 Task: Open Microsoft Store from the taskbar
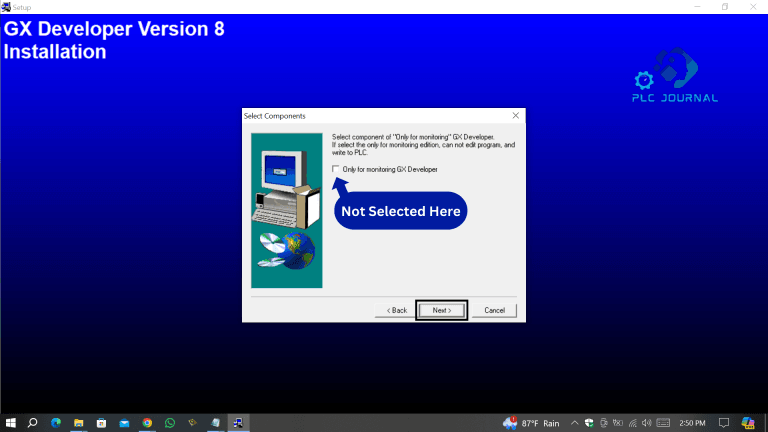[x=101, y=422]
